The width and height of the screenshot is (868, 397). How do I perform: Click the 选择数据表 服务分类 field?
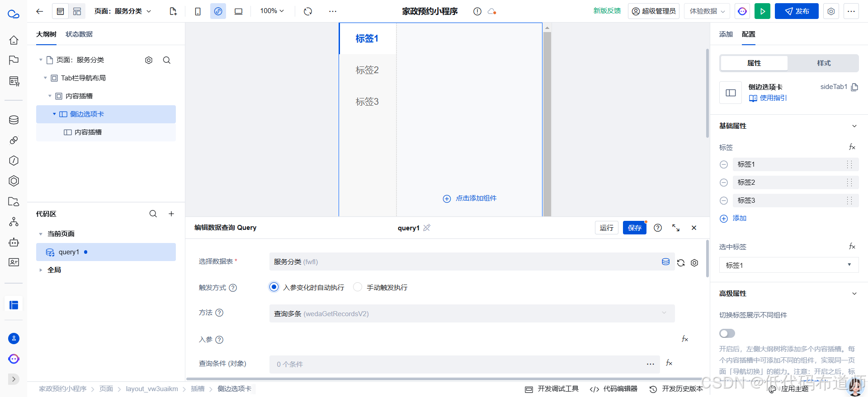472,262
